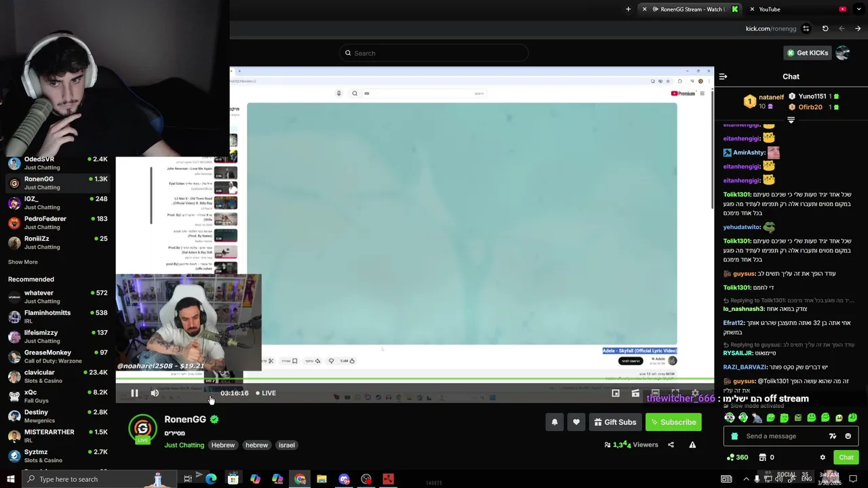Enable notifications bell for RonenGG
The width and height of the screenshot is (868, 488).
coord(554,422)
